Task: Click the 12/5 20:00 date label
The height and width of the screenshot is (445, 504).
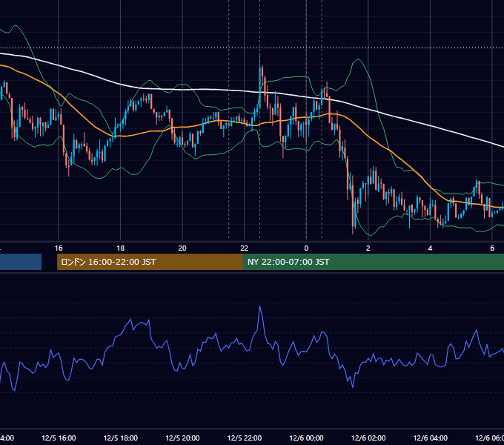Action: click(182, 438)
